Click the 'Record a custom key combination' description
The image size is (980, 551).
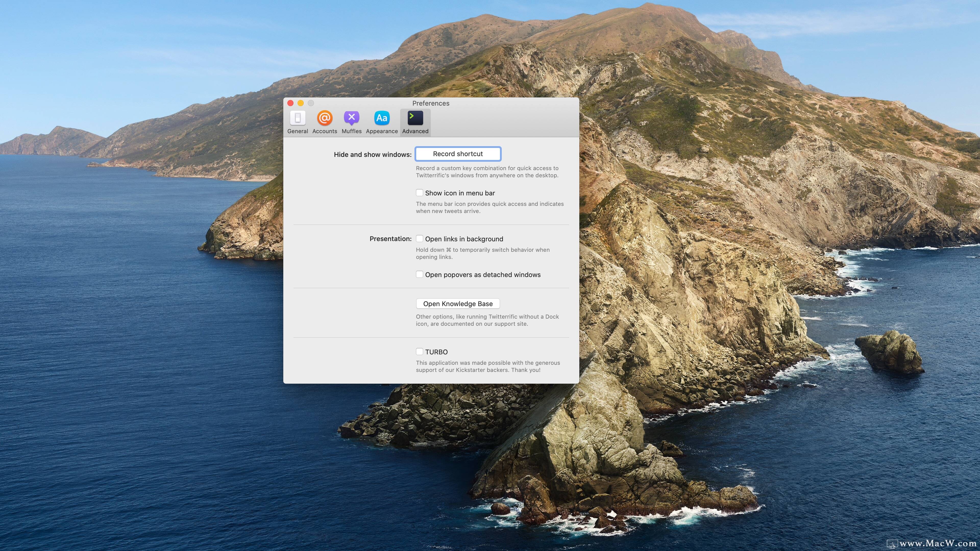click(x=487, y=171)
